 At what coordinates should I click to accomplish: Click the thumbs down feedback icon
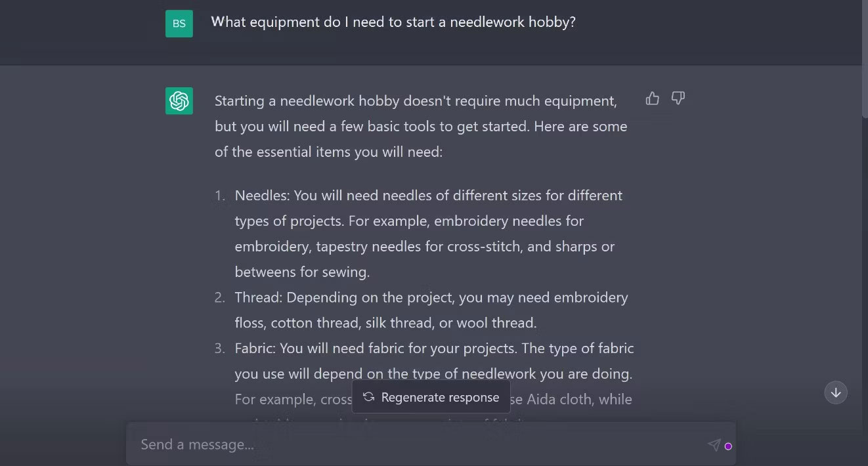coord(678,98)
